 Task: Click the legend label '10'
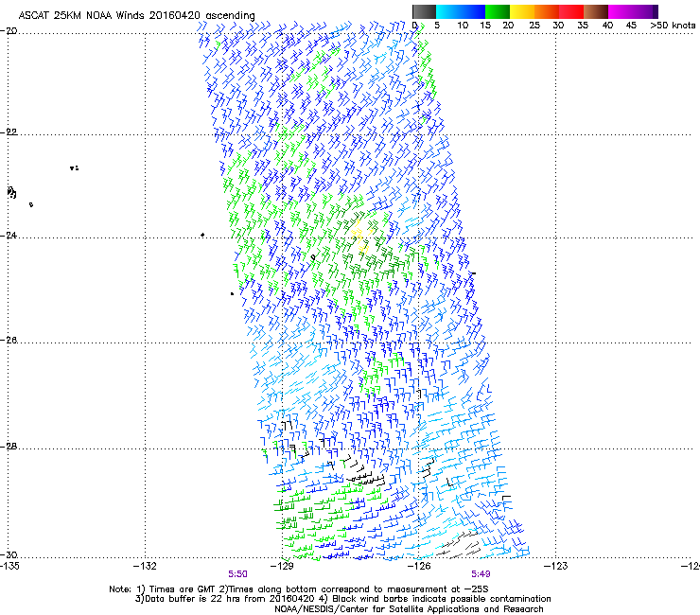click(463, 26)
